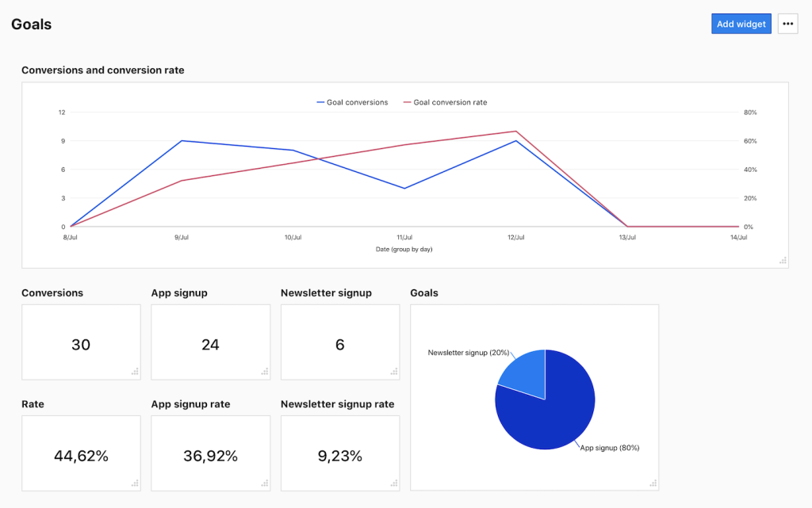
Task: Click the resize handle on the Goals pie widget
Action: pyautogui.click(x=652, y=482)
